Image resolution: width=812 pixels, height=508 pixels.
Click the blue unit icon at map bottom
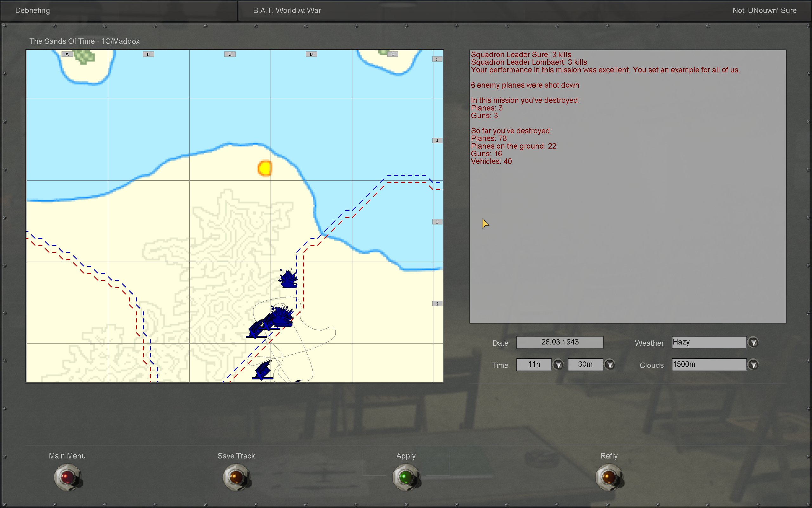pos(263,370)
